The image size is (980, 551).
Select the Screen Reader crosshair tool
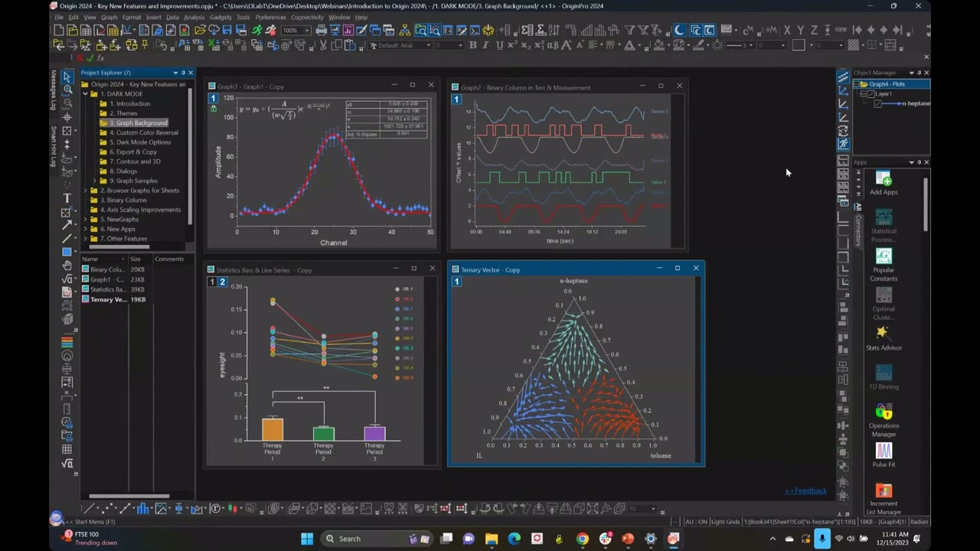click(67, 117)
